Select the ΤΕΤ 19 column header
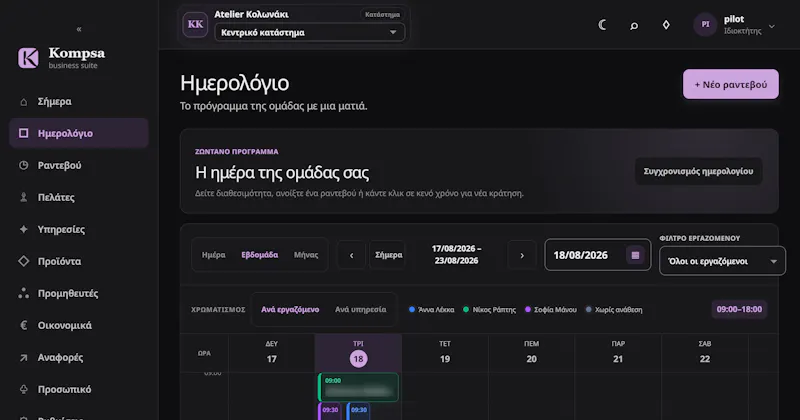Screen dimensions: 800x420 click(445, 353)
